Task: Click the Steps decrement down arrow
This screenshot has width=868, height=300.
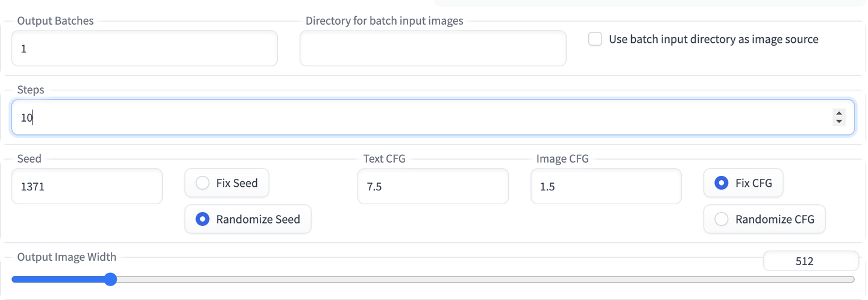Action: tap(838, 121)
